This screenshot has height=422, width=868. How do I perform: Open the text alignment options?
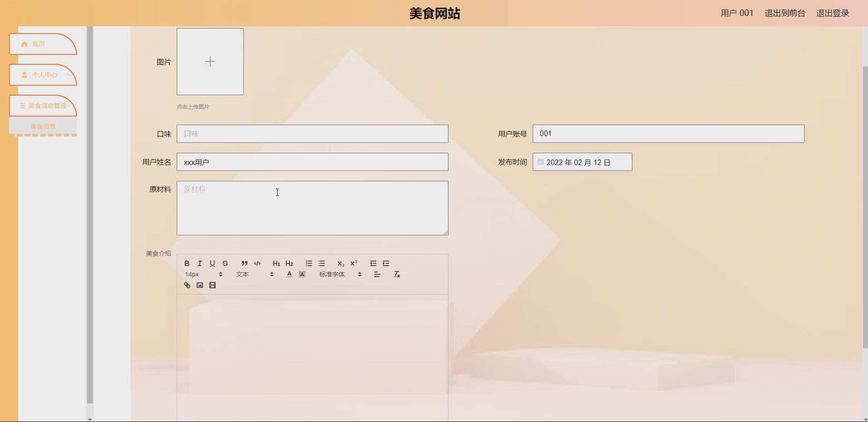[x=377, y=274]
